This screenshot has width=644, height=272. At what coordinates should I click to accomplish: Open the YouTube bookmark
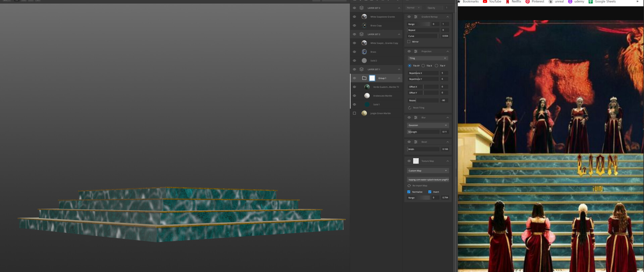pos(492,2)
